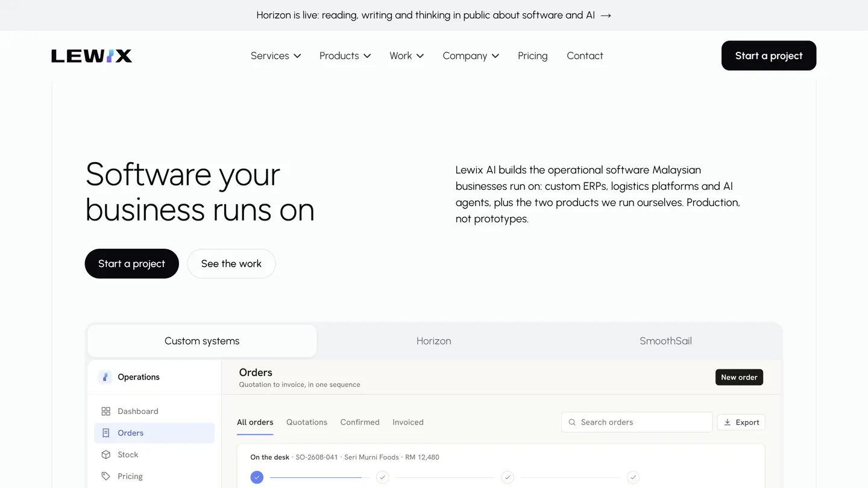The height and width of the screenshot is (488, 868).
Task: Click the Orders heading in panel
Action: (256, 372)
